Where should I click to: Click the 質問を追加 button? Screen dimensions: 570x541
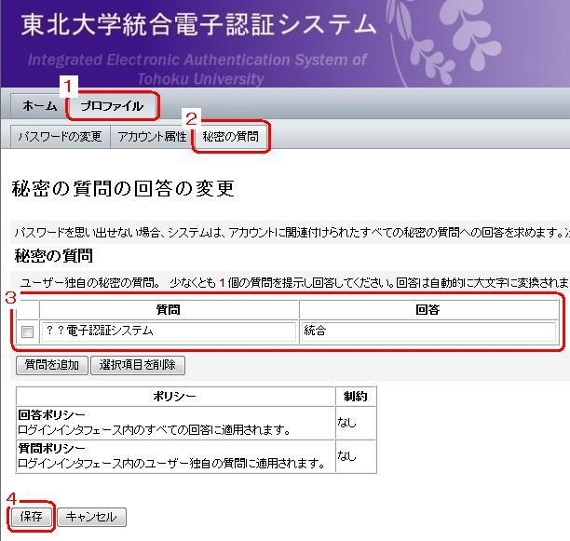coord(52,365)
